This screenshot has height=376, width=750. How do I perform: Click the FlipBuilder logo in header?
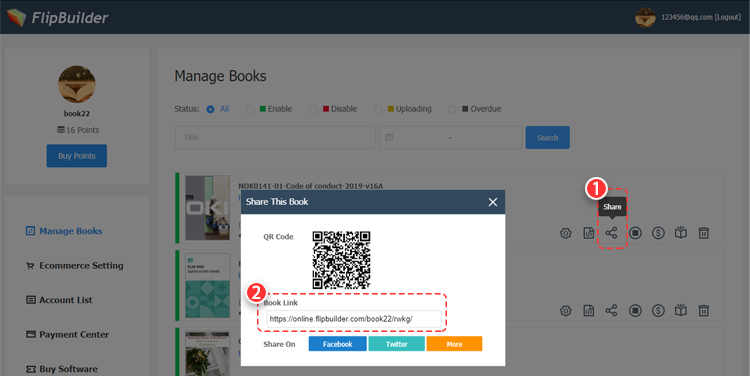tap(58, 17)
